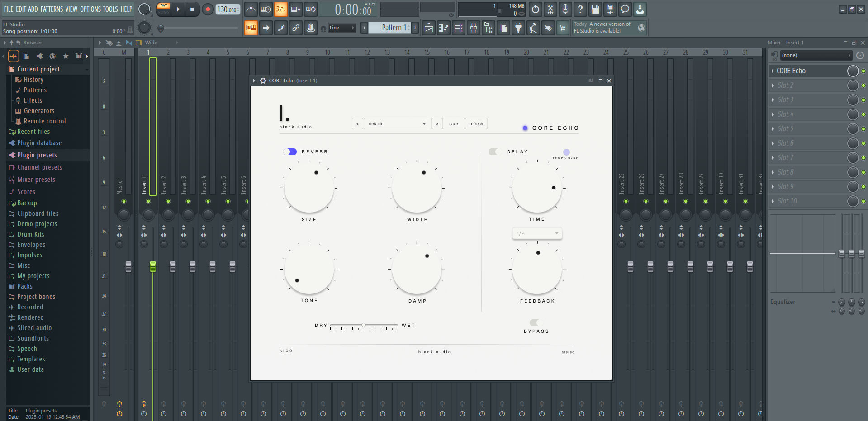Open the CORE Echo plugin gear settings

pos(263,80)
